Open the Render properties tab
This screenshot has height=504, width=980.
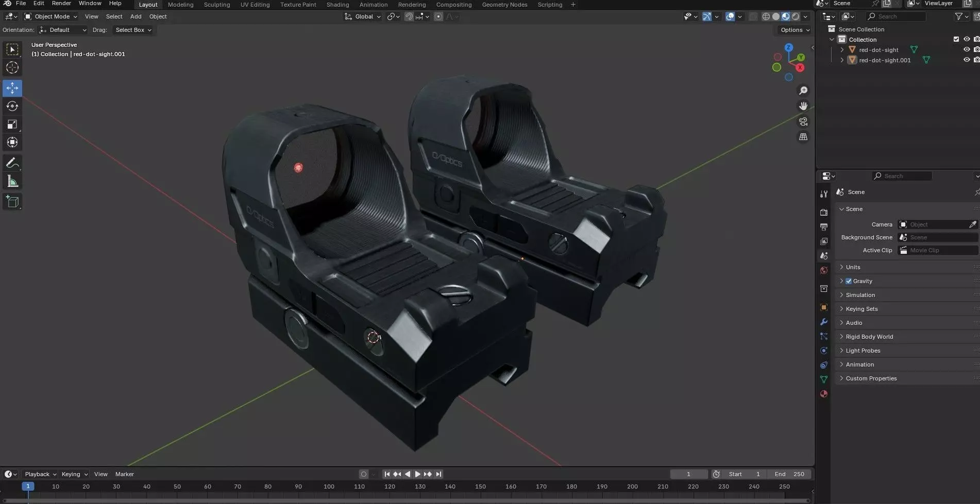[x=824, y=212]
